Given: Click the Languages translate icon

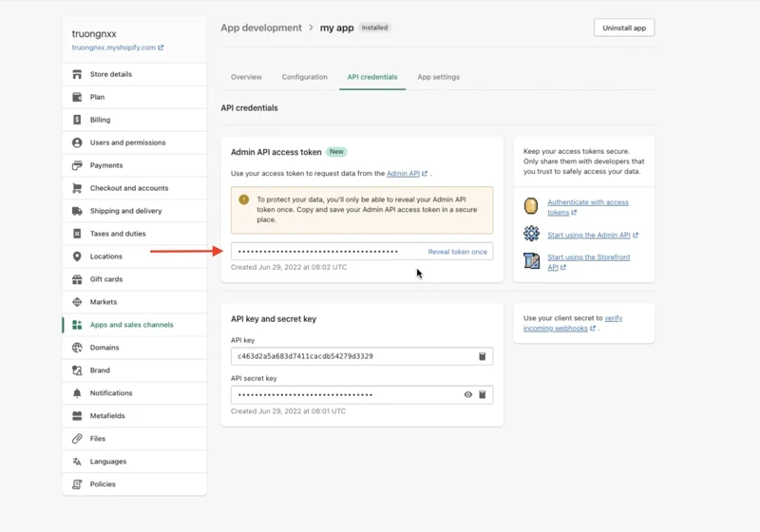Looking at the screenshot, I should click(77, 462).
